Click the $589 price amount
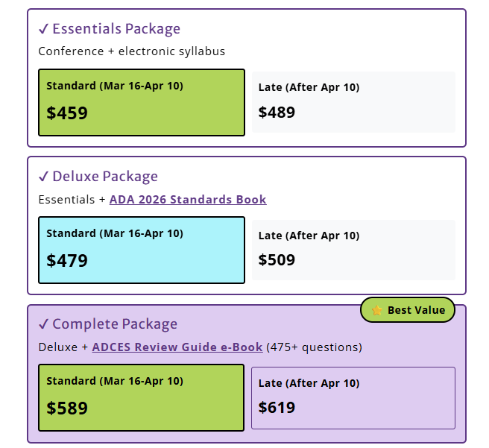The image size is (489, 448). click(67, 408)
